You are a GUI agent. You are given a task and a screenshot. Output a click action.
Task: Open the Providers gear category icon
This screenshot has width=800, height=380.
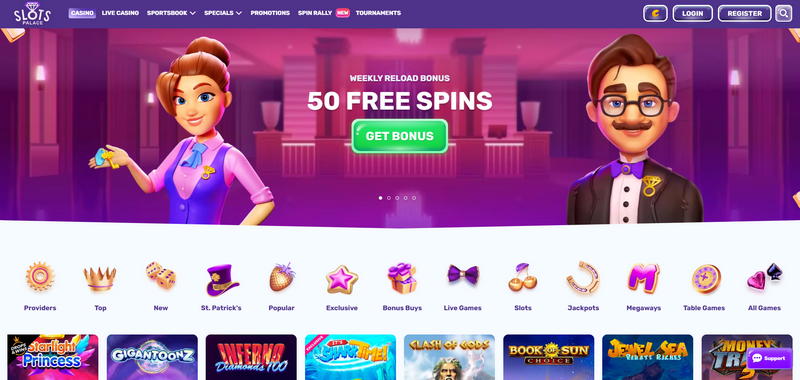pos(40,277)
